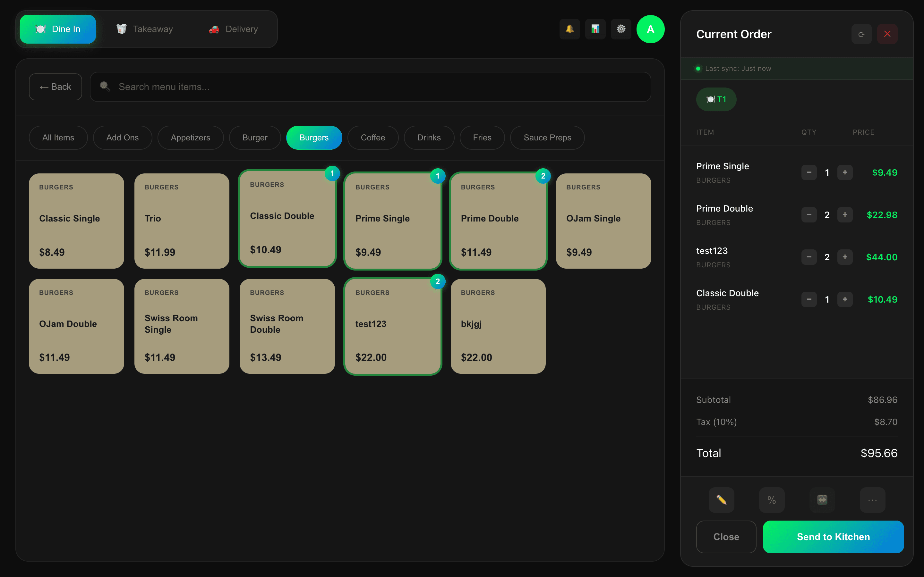Open the more options ellipsis icon
Viewport: 924px width, 577px height.
point(872,500)
